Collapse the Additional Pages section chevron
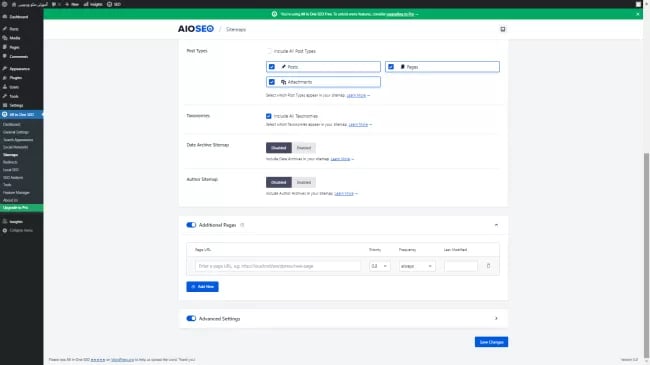Image resolution: width=650 pixels, height=365 pixels. [496, 225]
